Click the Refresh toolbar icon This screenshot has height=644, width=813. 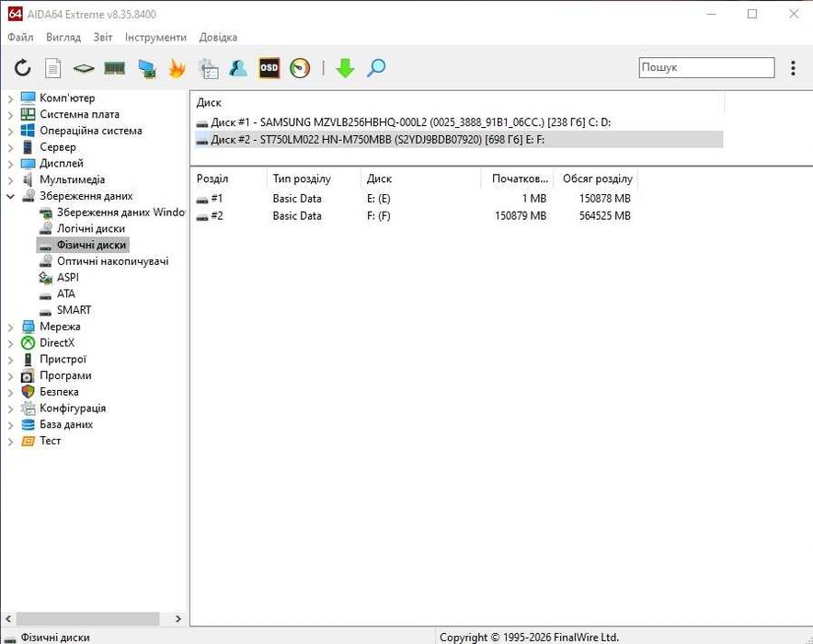tap(22, 68)
